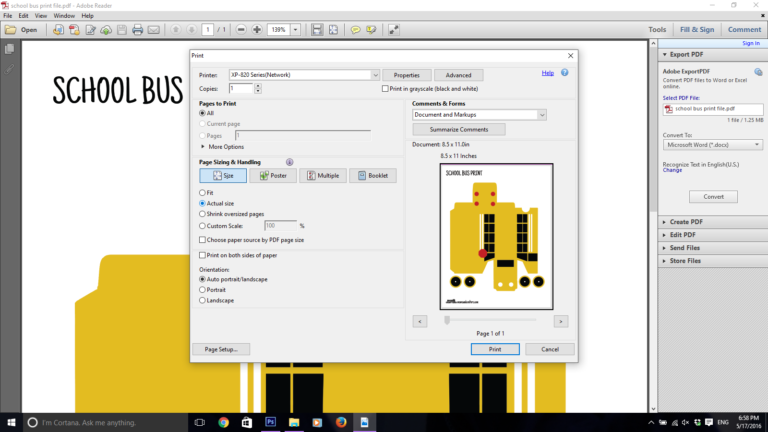Click the blue Help question mark icon
768x432 pixels.
pyautogui.click(x=565, y=73)
